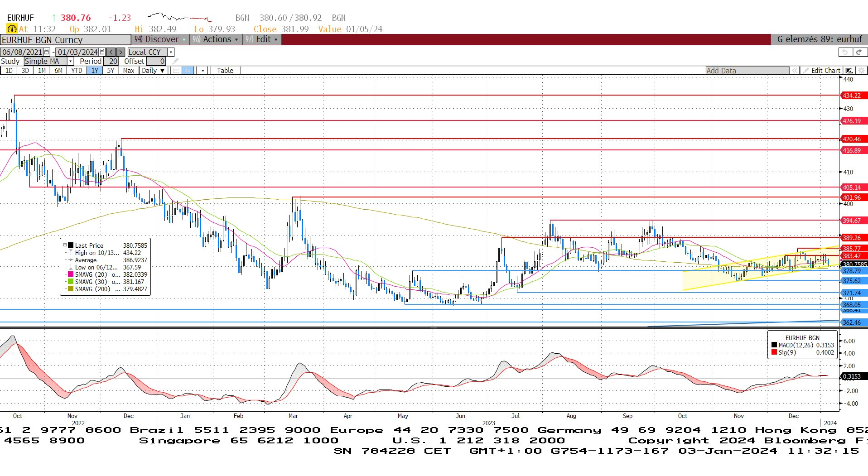Click the 378.79 support level label

point(854,271)
